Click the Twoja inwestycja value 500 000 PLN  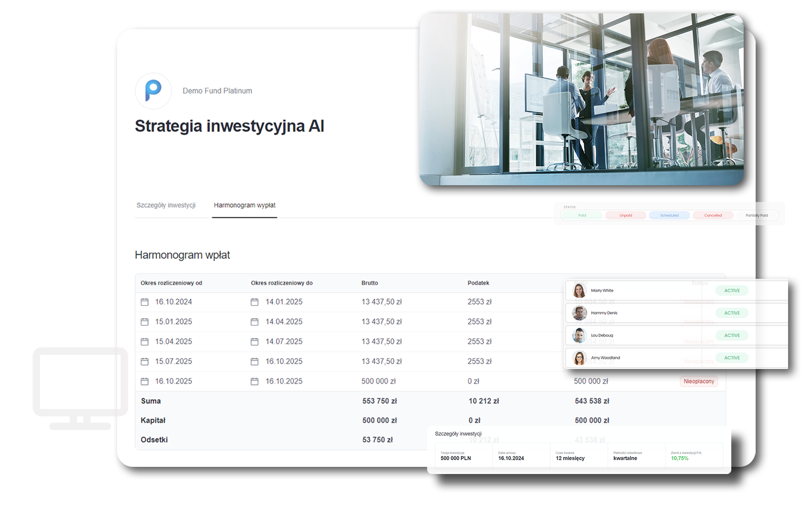coord(456,458)
